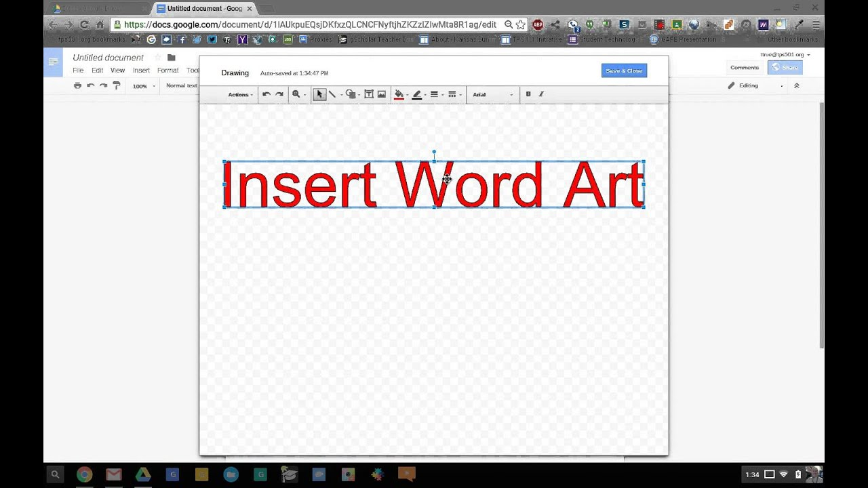Screen dimensions: 868x488
Task: Open the Normal text style dropdown
Action: (182, 86)
